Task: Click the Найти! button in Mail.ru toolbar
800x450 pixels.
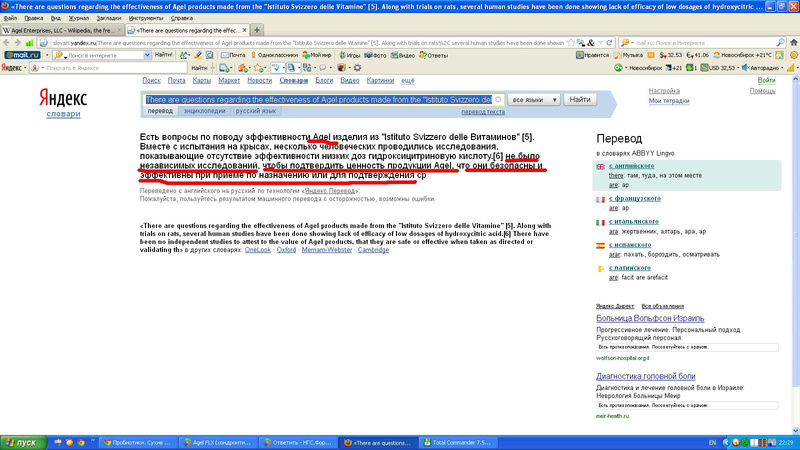Action: coord(163,55)
